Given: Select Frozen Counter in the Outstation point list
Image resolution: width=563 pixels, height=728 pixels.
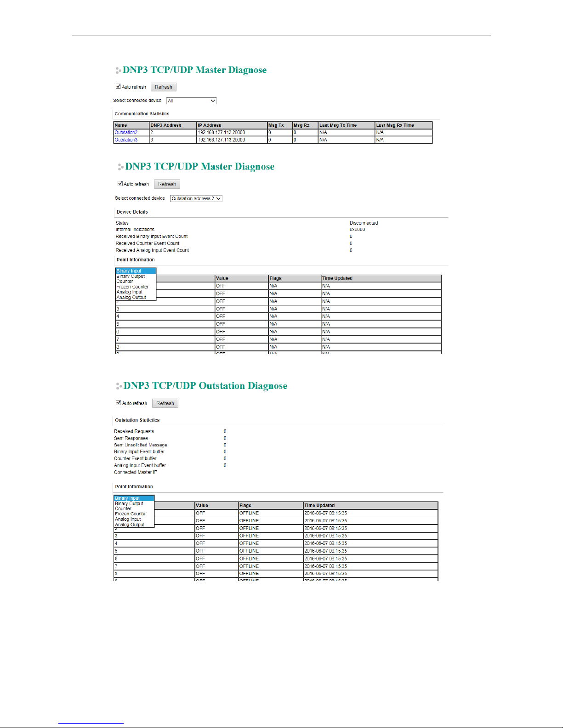Looking at the screenshot, I should tap(134, 514).
